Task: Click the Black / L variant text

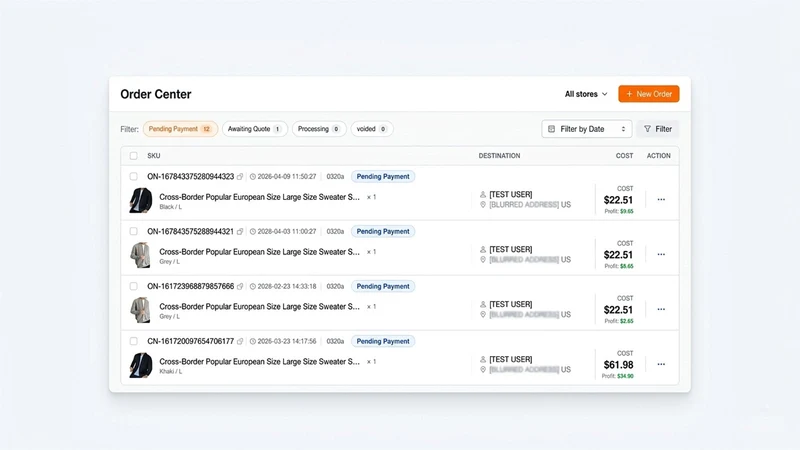Action: tap(170, 207)
